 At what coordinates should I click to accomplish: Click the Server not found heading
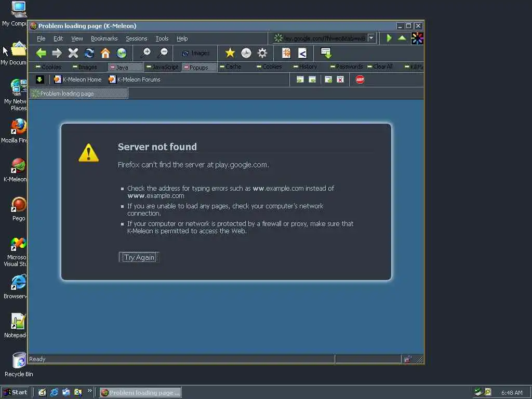point(157,147)
